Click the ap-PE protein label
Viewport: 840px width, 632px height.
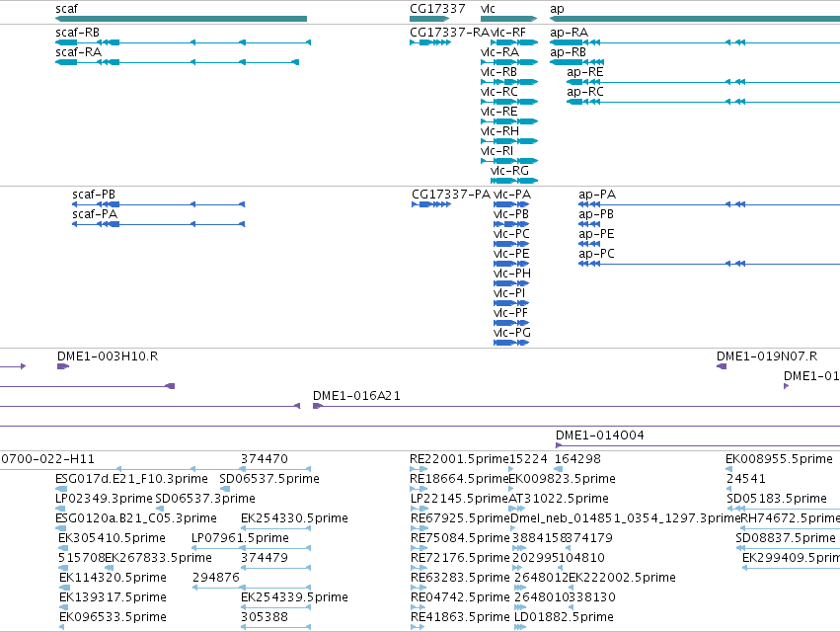pyautogui.click(x=596, y=234)
